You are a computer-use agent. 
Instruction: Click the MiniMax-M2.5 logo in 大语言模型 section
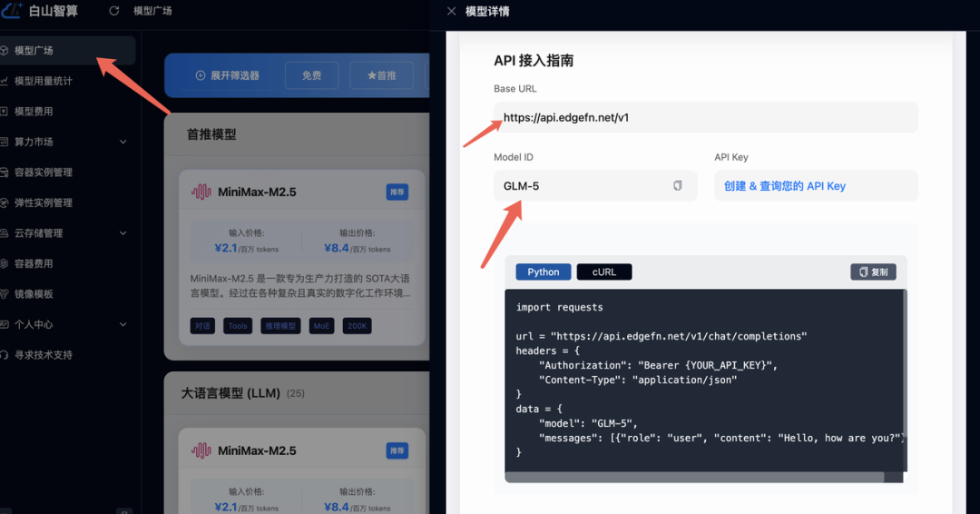pyautogui.click(x=201, y=450)
